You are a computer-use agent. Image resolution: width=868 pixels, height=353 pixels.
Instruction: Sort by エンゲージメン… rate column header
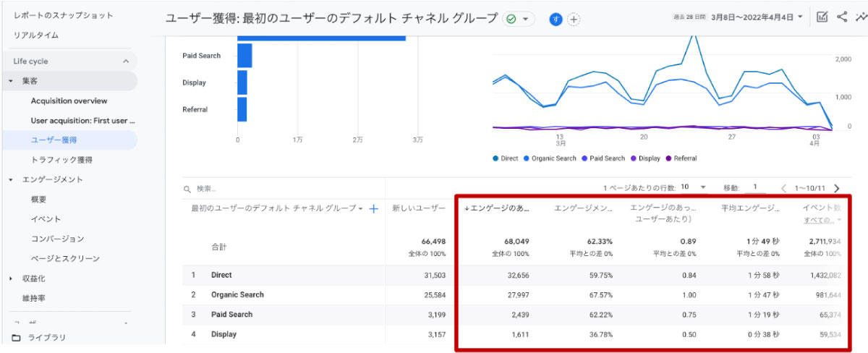[x=584, y=208]
